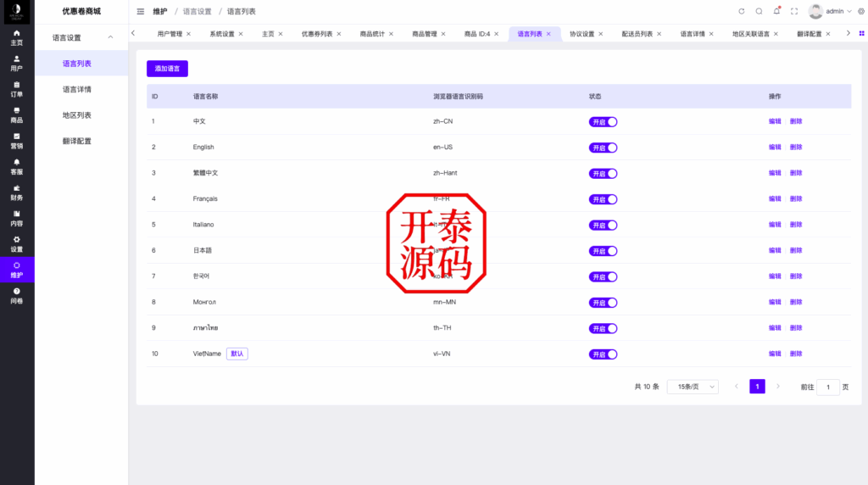
Task: Click the 默认 tag beside VietName
Action: 237,354
